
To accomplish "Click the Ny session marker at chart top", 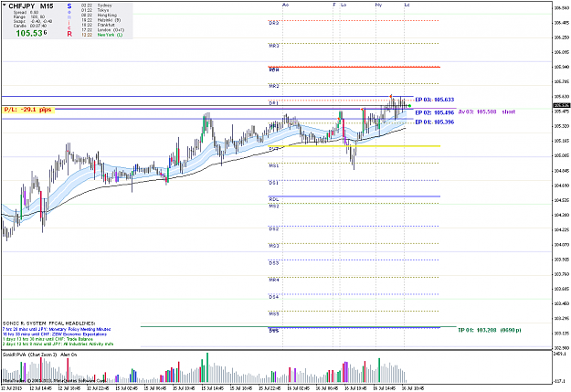I will click(x=379, y=5).
